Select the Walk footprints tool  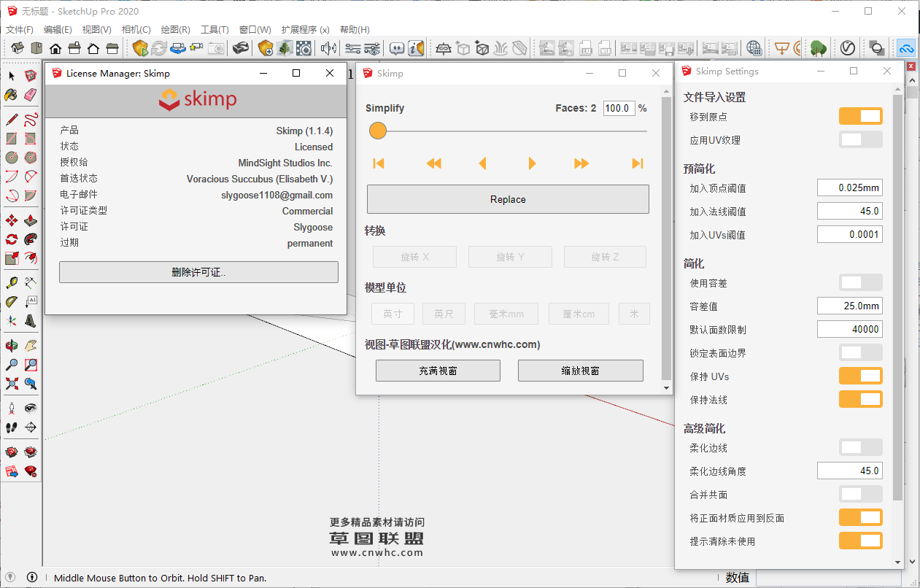click(x=12, y=428)
